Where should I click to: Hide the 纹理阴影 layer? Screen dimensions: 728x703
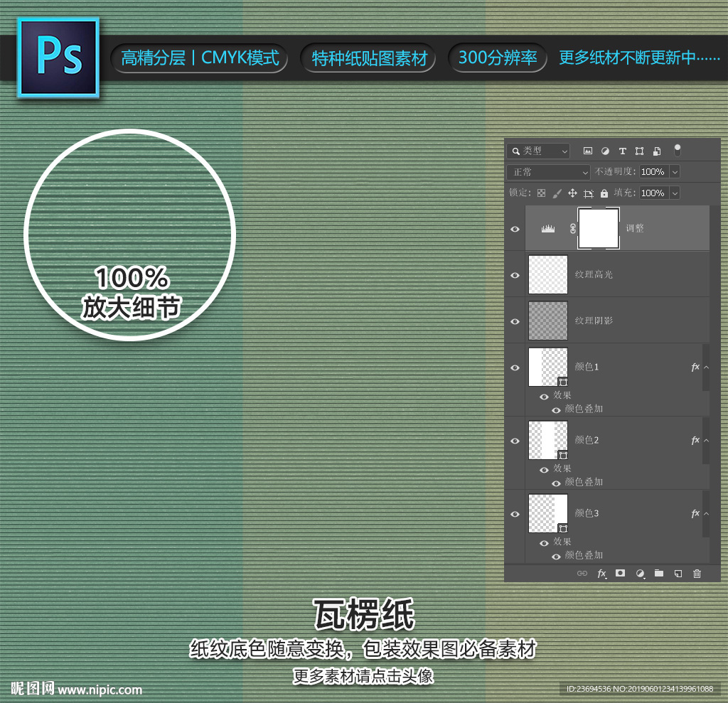coord(515,321)
